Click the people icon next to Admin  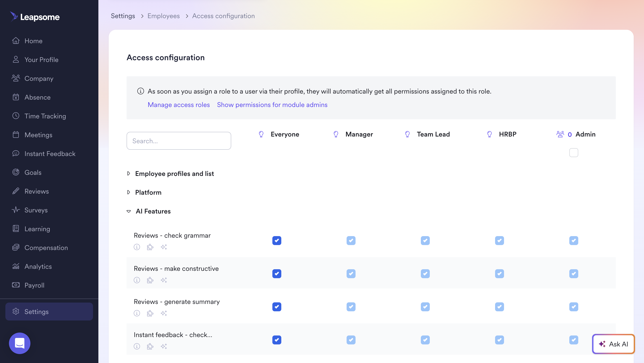coord(560,134)
